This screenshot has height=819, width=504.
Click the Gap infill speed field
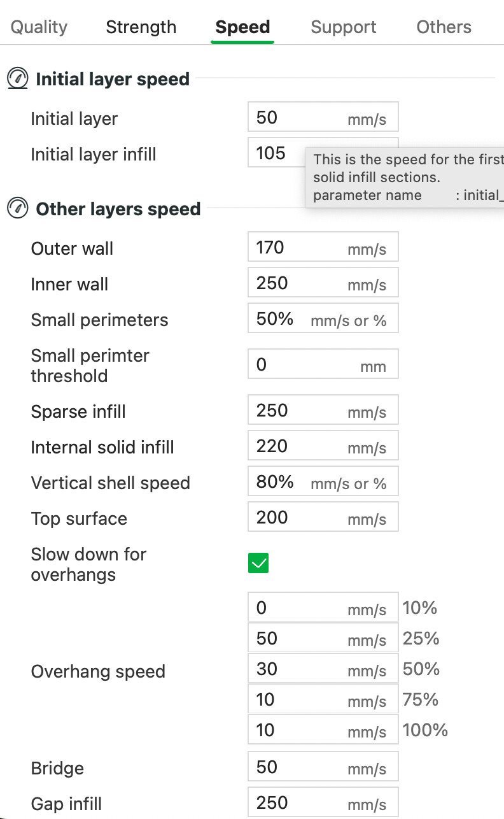(323, 802)
